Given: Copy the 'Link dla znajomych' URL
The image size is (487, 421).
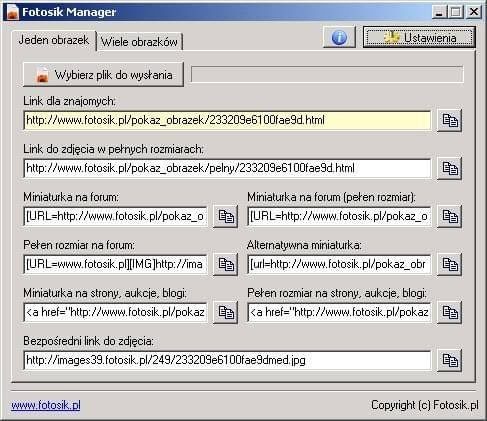Looking at the screenshot, I should pyautogui.click(x=449, y=120).
